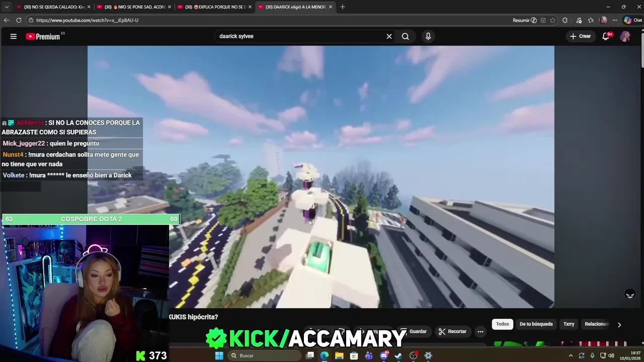Select the Relacionado filter chip
This screenshot has width=644, height=362.
(x=596, y=324)
